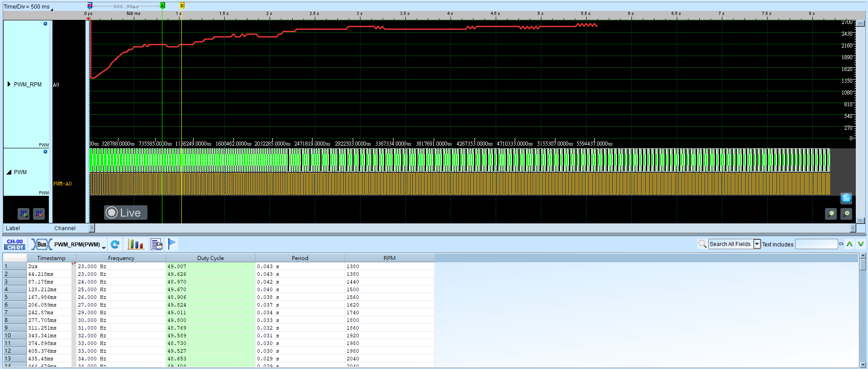Click the blue flag marker icon
This screenshot has height=369, width=868.
pos(172,244)
